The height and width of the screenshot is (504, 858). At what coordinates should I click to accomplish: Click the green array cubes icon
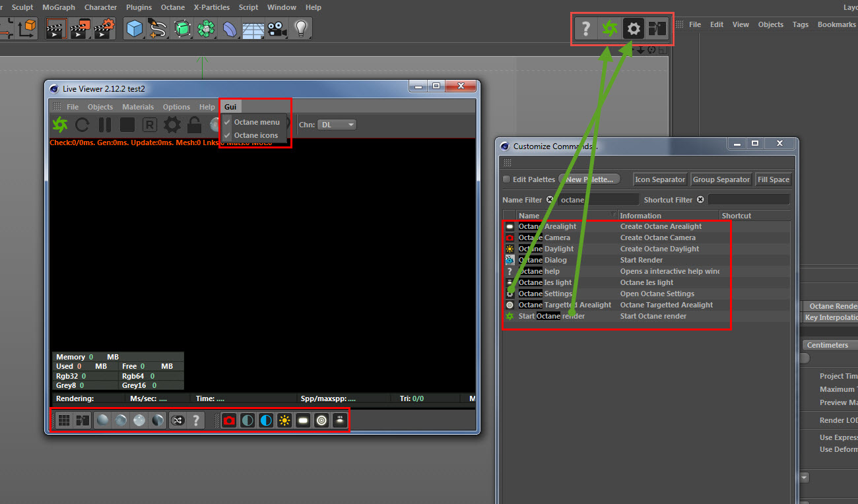click(206, 28)
